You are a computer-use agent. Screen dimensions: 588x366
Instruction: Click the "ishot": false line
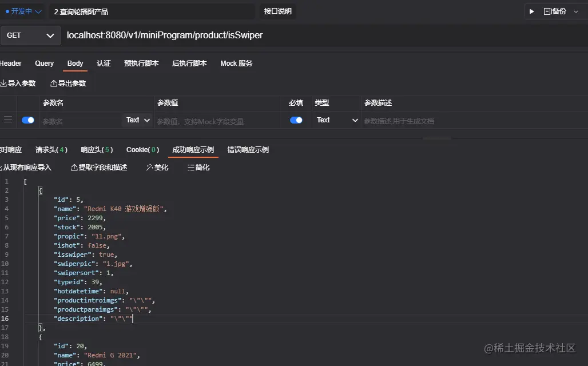point(82,246)
